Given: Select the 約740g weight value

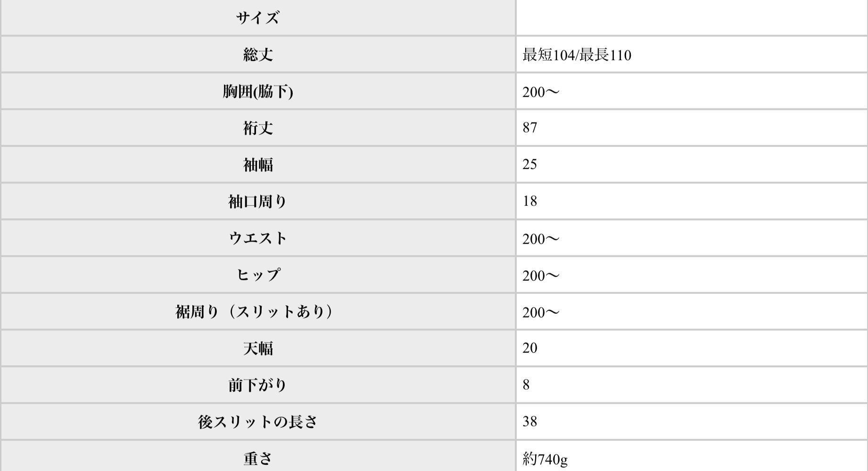Looking at the screenshot, I should (x=545, y=458).
